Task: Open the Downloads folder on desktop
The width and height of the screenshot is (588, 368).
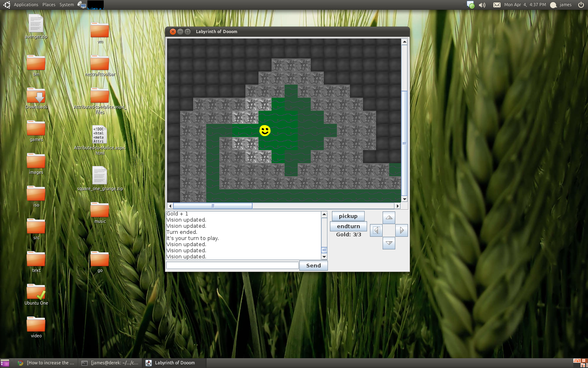Action: click(36, 96)
